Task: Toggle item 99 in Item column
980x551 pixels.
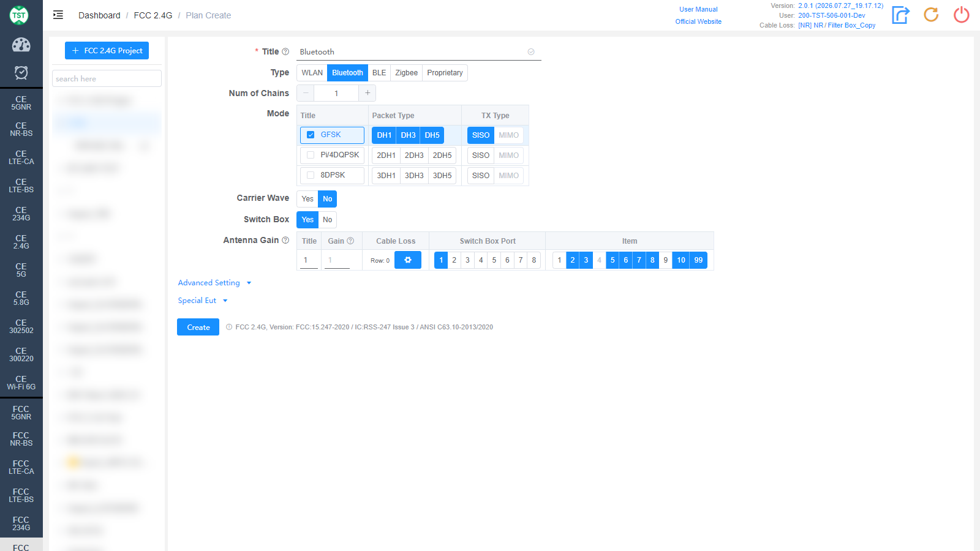Action: pos(698,260)
